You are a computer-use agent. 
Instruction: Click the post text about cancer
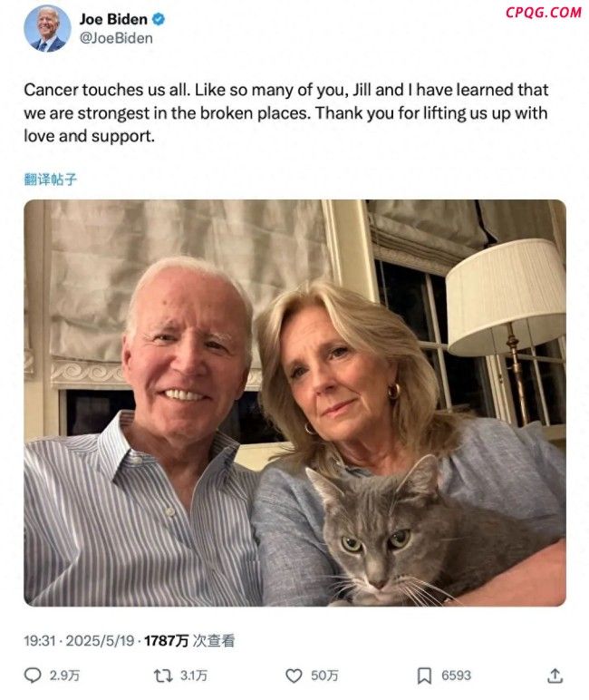click(x=286, y=113)
